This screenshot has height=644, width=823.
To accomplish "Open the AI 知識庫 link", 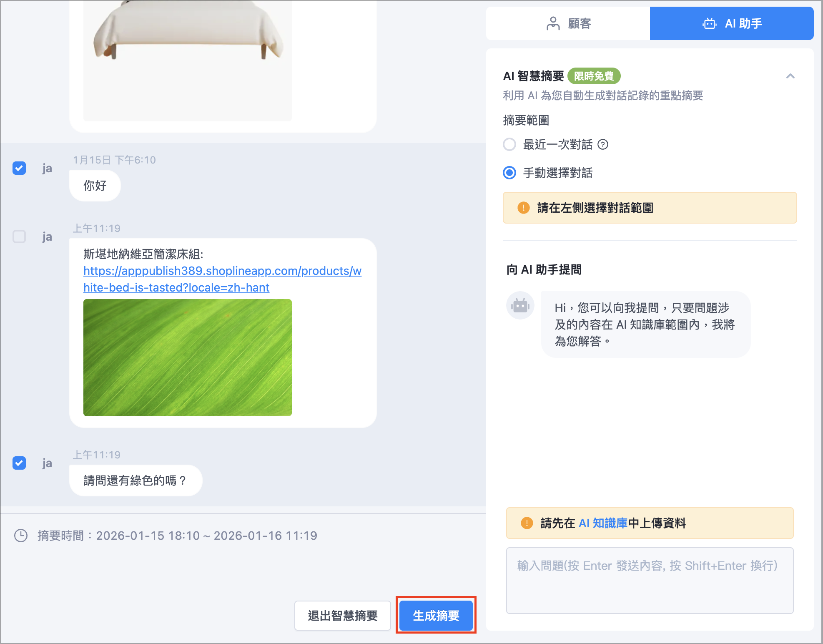I will (603, 523).
